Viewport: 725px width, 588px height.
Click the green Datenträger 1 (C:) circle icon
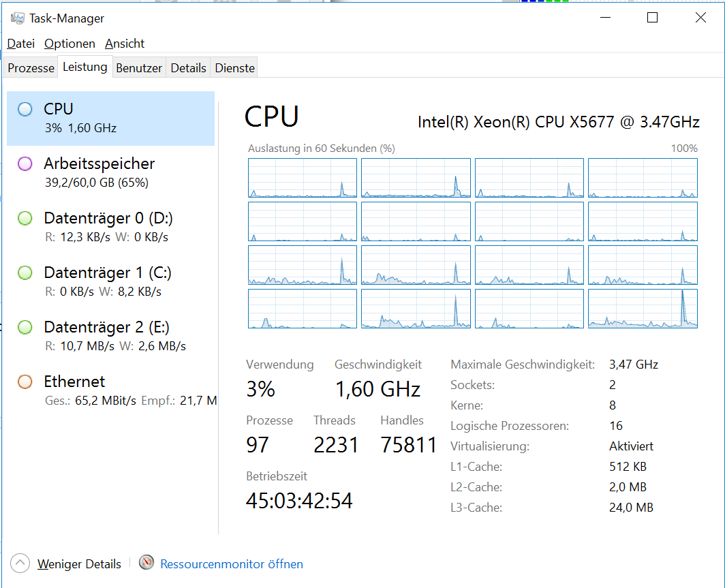point(25,273)
